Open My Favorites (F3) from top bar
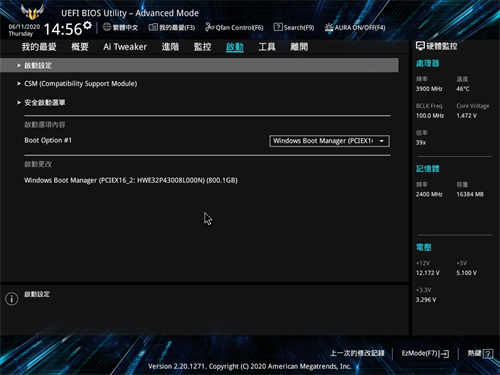The height and width of the screenshot is (375, 500). [x=172, y=27]
